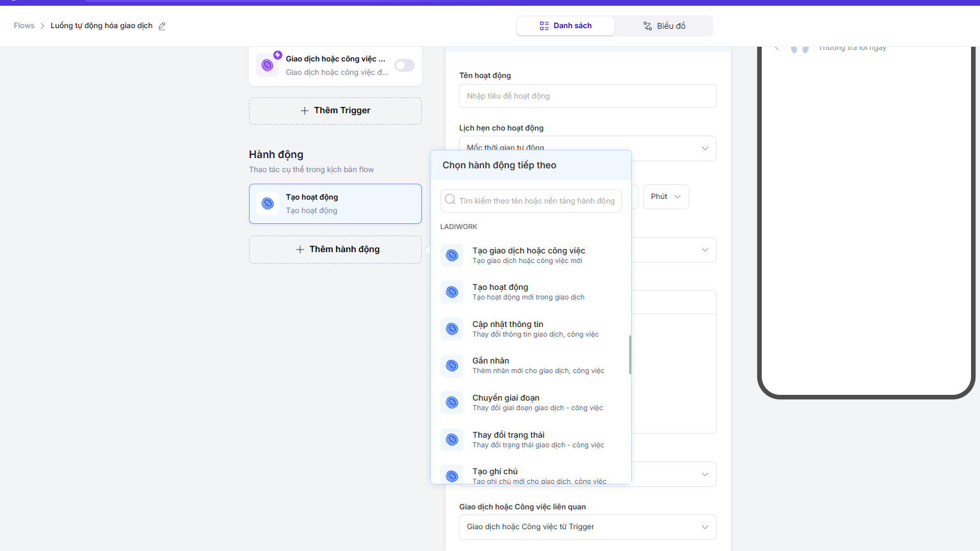The width and height of the screenshot is (980, 551).
Task: Click icon next to Tạo giao dịch hoặc công việc
Action: pyautogui.click(x=452, y=255)
